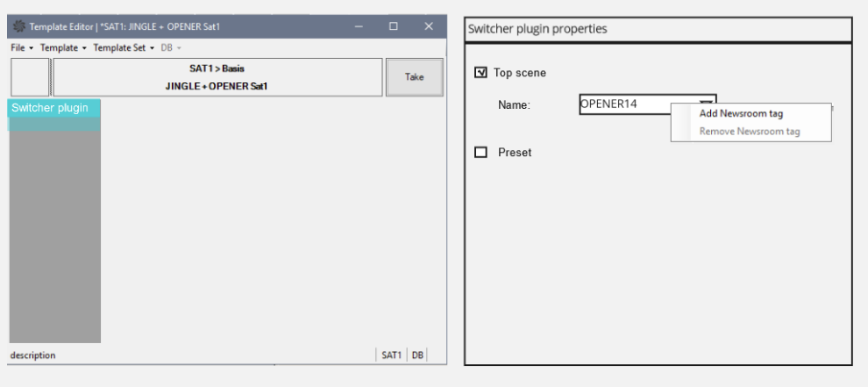The height and width of the screenshot is (387, 868).
Task: Select Remove Newsroom tag menu entry
Action: (x=749, y=132)
